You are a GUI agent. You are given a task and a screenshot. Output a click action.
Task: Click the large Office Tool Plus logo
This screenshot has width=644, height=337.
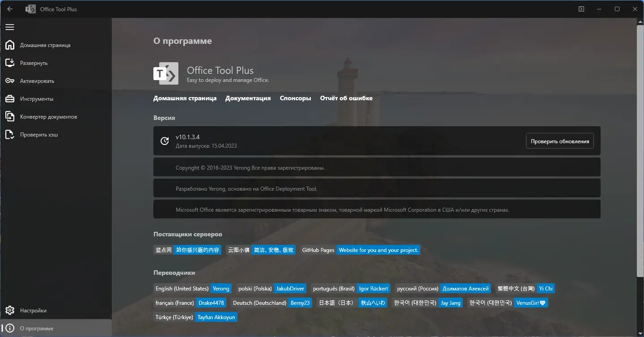166,73
